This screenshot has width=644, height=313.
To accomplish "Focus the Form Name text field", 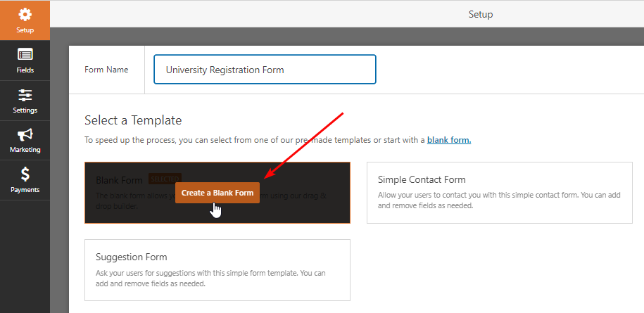I will (265, 70).
